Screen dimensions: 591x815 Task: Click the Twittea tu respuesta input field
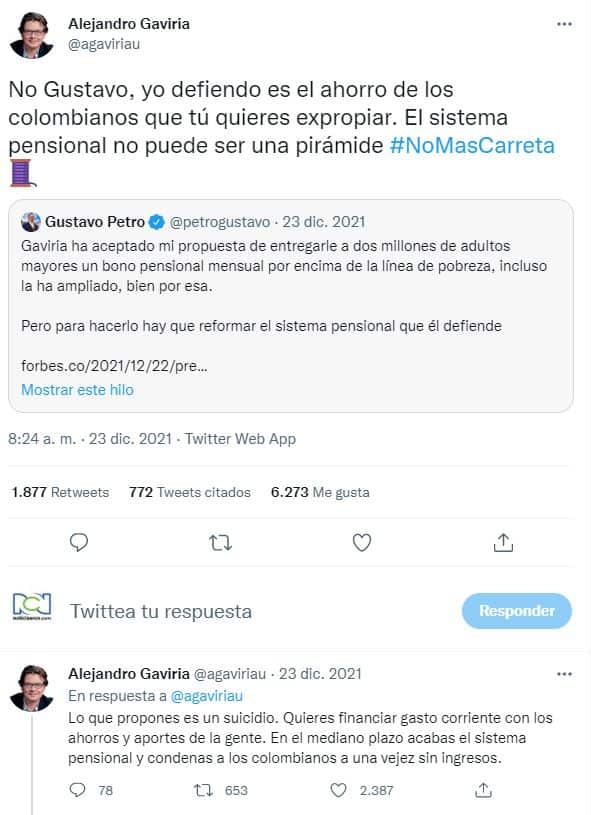[160, 610]
